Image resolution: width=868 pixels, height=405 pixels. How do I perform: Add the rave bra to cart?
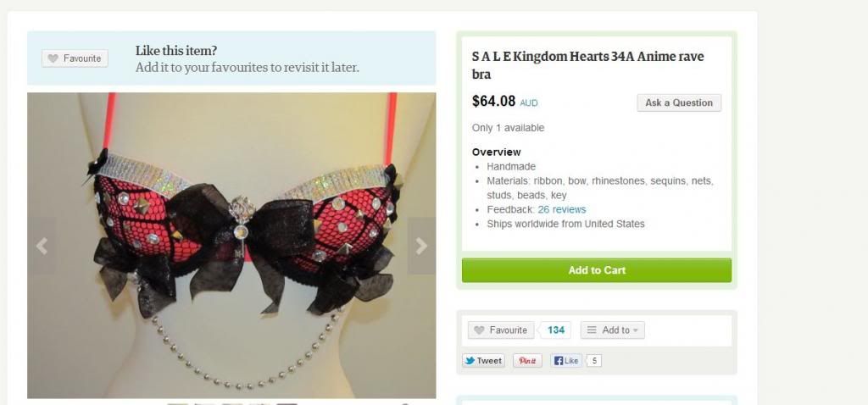[597, 270]
